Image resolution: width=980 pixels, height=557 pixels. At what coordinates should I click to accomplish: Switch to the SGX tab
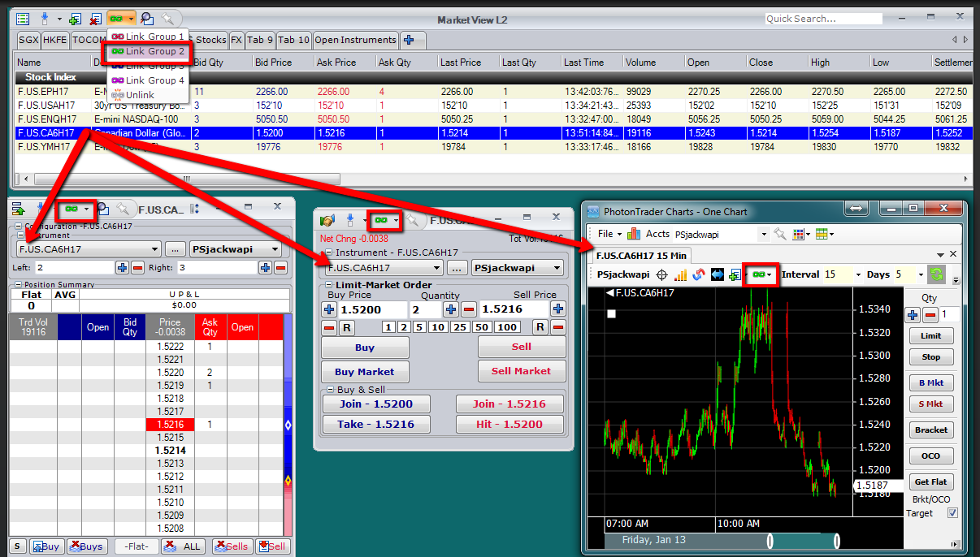tap(28, 40)
